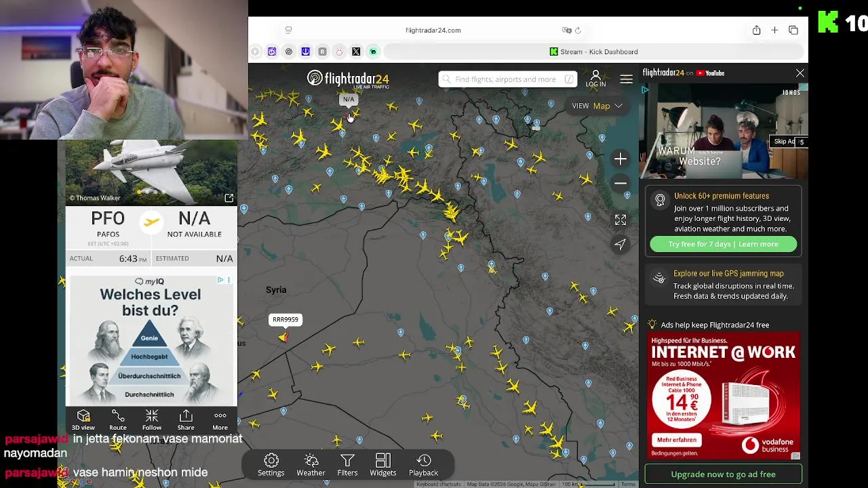Screen dimensions: 868x488
Task: Click the flightradar24.com address bar
Action: click(433, 30)
